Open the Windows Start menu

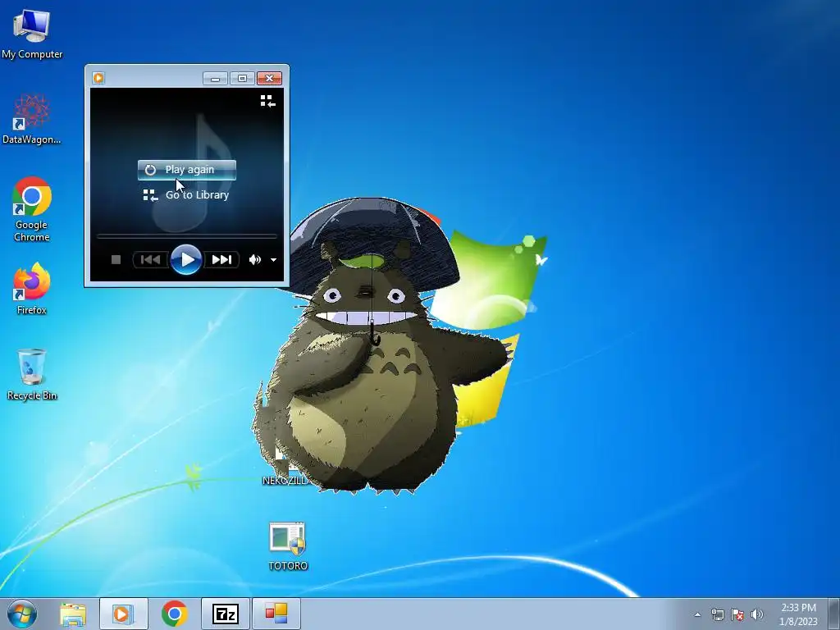22,614
